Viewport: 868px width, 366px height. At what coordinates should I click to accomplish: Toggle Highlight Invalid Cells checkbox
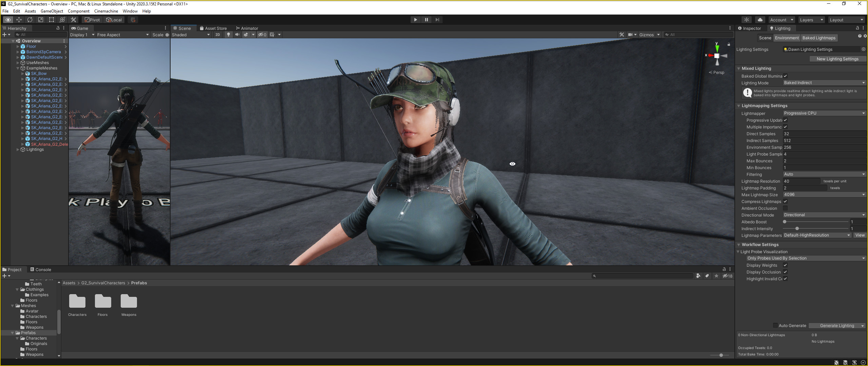tap(785, 279)
